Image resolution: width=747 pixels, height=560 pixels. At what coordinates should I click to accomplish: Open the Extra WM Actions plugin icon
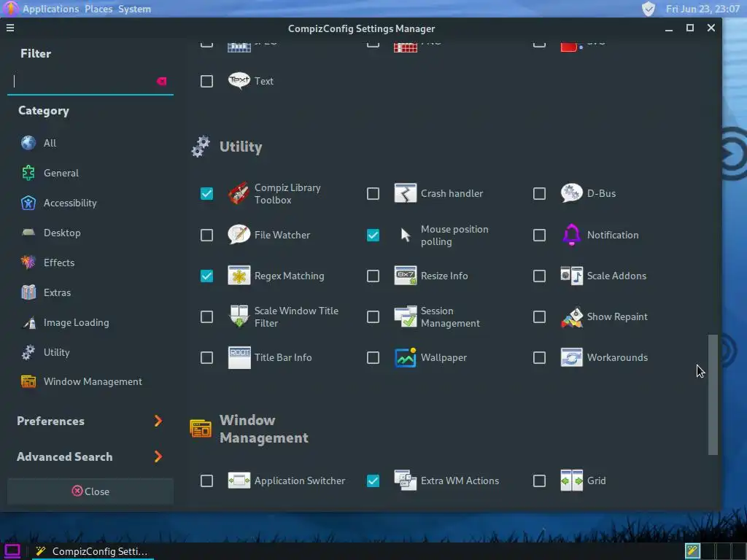[406, 481]
